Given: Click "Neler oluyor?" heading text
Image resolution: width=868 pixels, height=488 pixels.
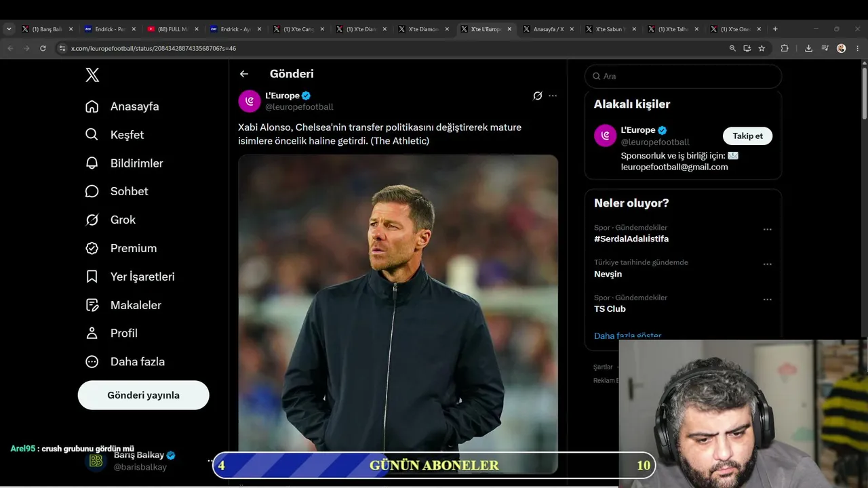Looking at the screenshot, I should pos(631,203).
